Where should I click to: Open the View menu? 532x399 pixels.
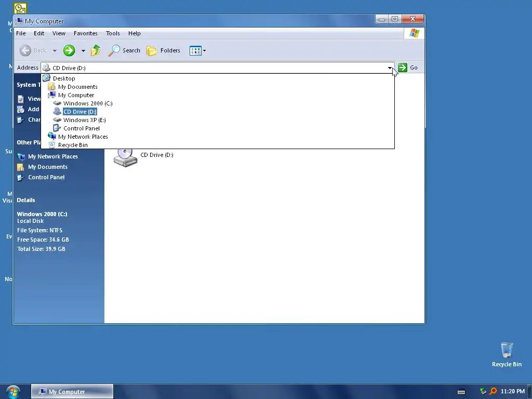59,33
